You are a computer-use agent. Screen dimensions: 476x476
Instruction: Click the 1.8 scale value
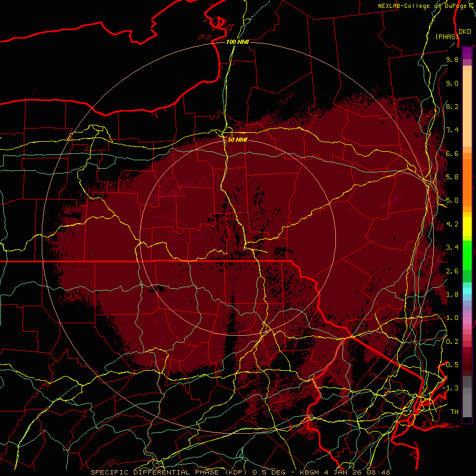point(452,295)
